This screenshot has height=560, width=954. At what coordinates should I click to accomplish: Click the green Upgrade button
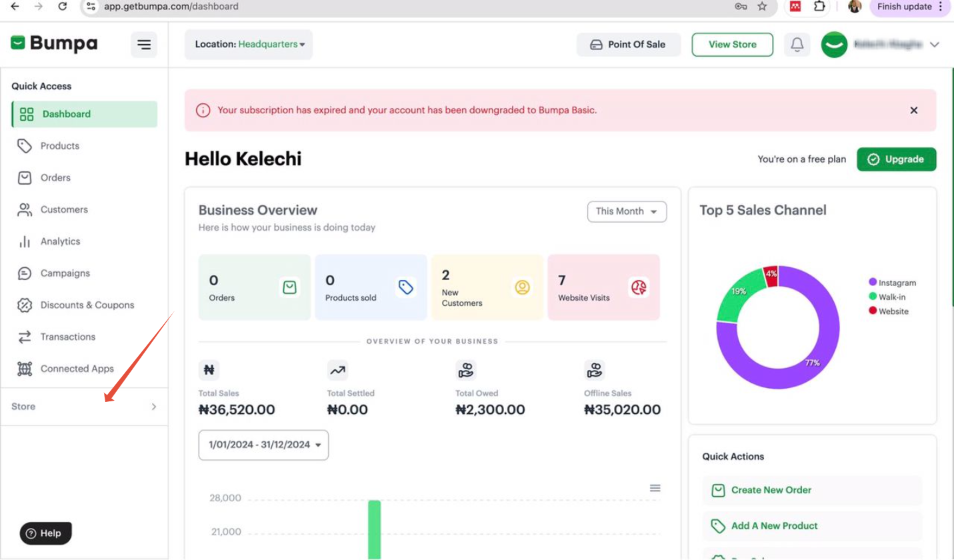[x=897, y=159]
